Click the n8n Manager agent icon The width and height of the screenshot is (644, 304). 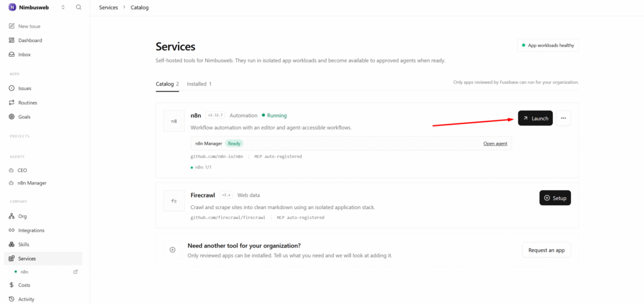tap(11, 183)
